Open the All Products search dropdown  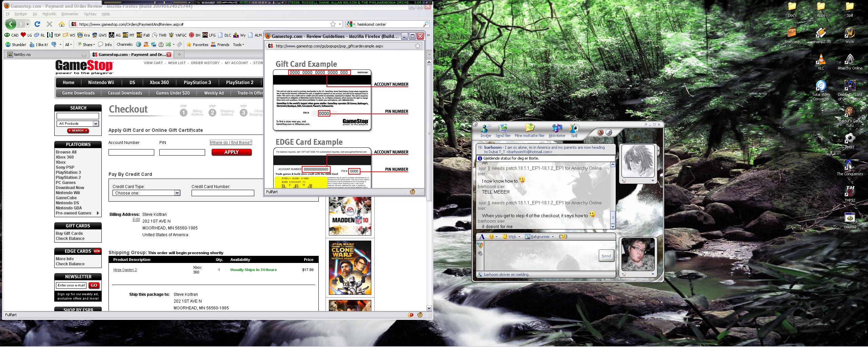(78, 124)
